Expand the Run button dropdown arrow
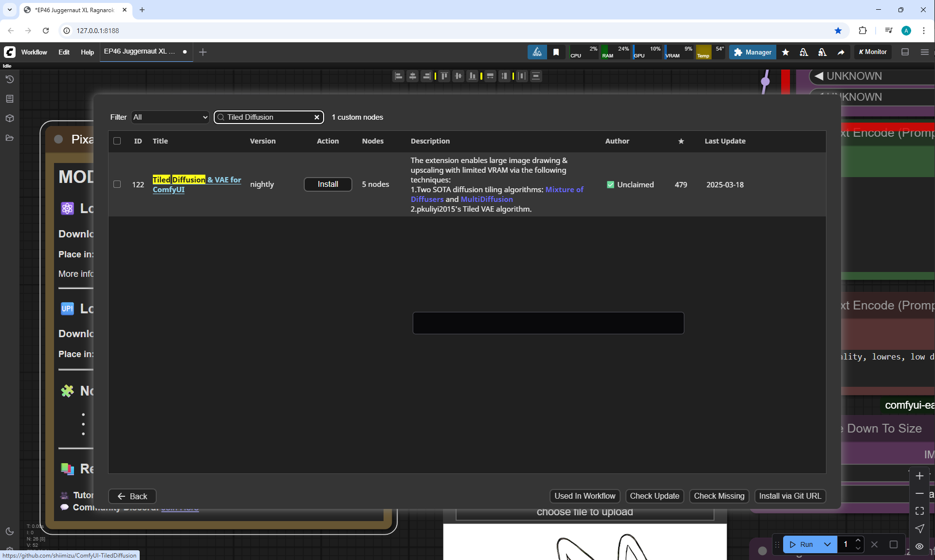935x560 pixels. click(827, 544)
